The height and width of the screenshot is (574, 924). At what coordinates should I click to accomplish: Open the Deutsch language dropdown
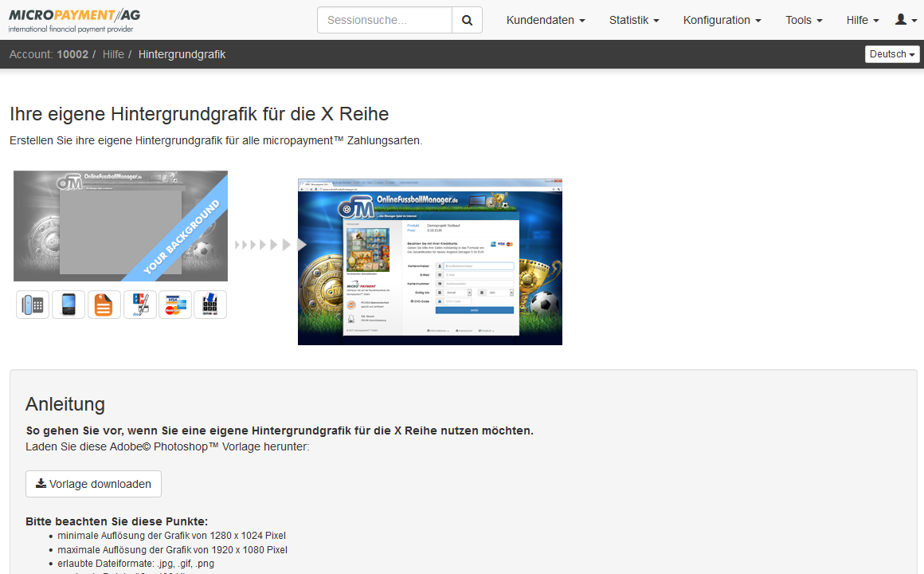tap(892, 54)
